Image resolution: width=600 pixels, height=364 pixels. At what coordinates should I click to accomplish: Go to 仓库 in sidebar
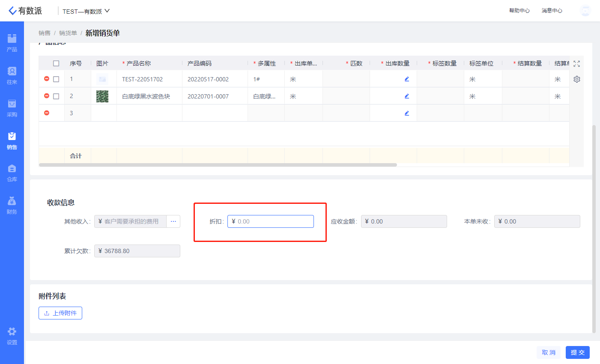point(12,173)
